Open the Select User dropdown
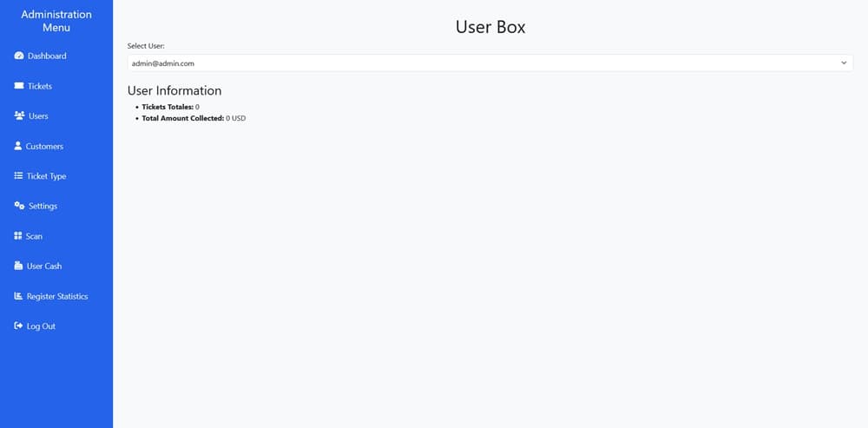 486,63
